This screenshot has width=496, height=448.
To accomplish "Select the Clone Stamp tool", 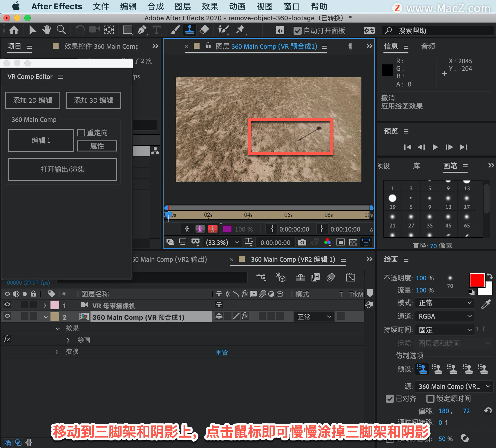I will tap(190, 30).
